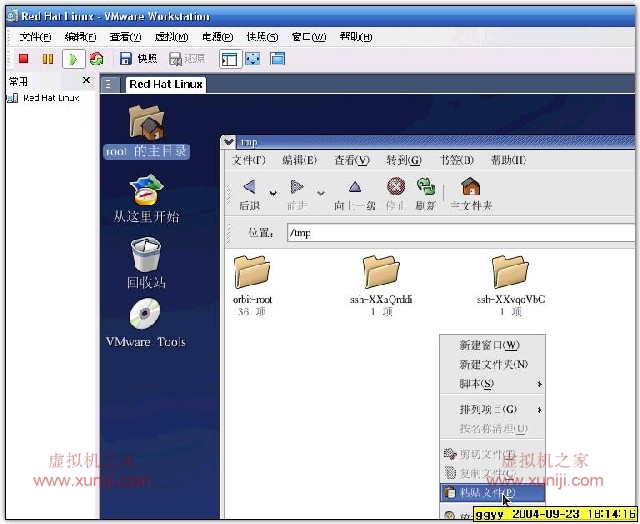Click the Refresh (刷新) icon in file manager
This screenshot has height=524, width=640.
pyautogui.click(x=426, y=187)
